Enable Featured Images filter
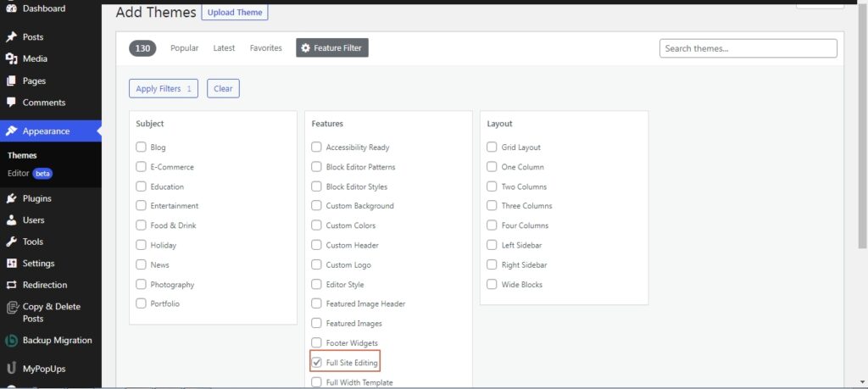 click(x=317, y=323)
